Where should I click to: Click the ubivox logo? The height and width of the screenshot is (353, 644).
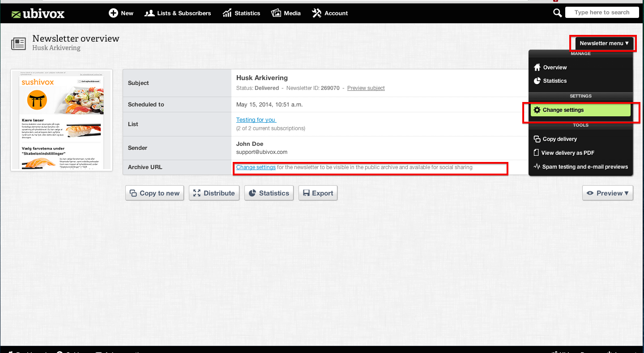[x=38, y=14]
